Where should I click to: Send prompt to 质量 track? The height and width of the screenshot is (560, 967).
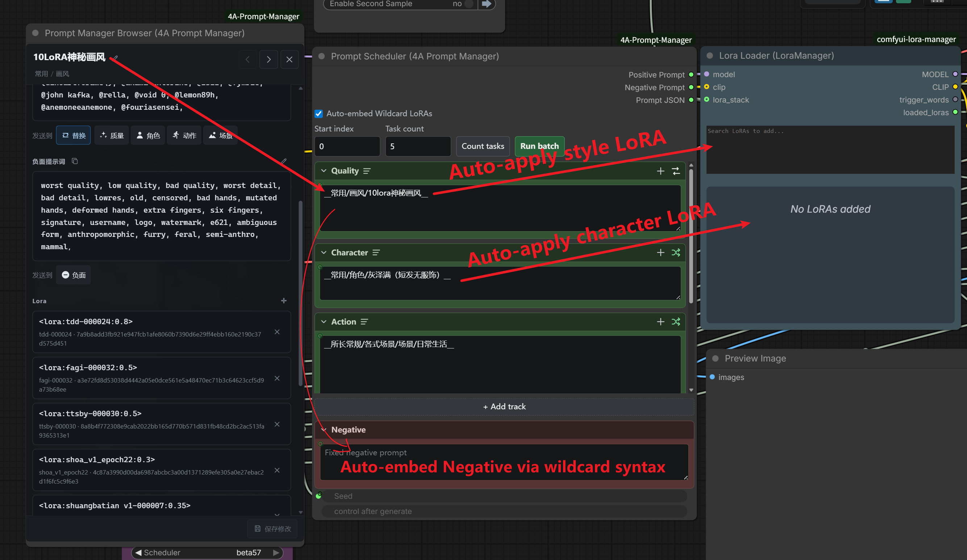111,135
